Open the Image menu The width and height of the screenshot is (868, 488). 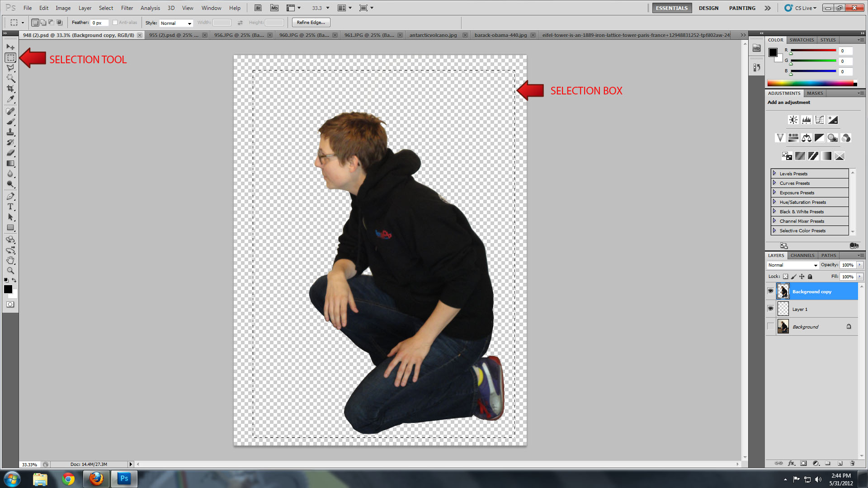pyautogui.click(x=63, y=8)
